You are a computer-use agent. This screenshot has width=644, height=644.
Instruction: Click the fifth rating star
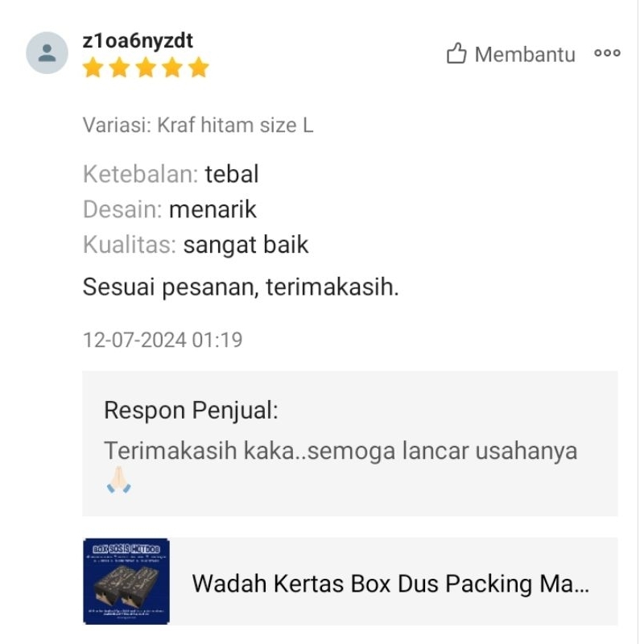[199, 68]
